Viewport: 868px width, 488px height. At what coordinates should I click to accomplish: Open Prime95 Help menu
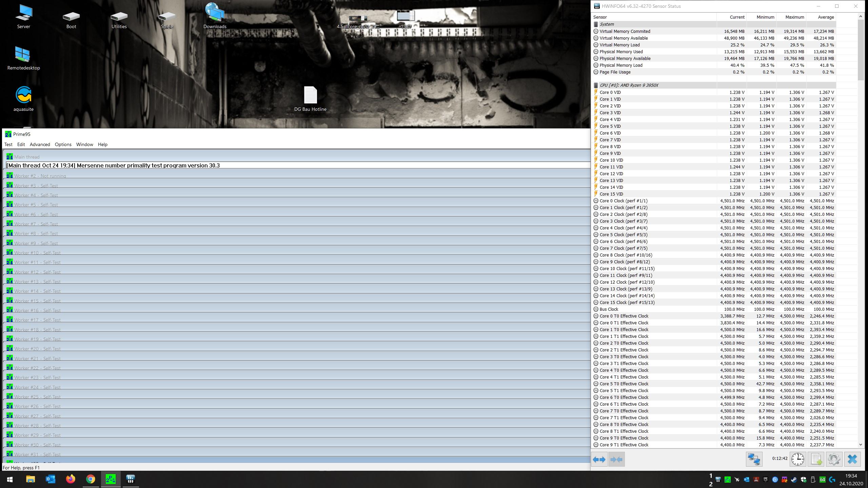point(102,144)
